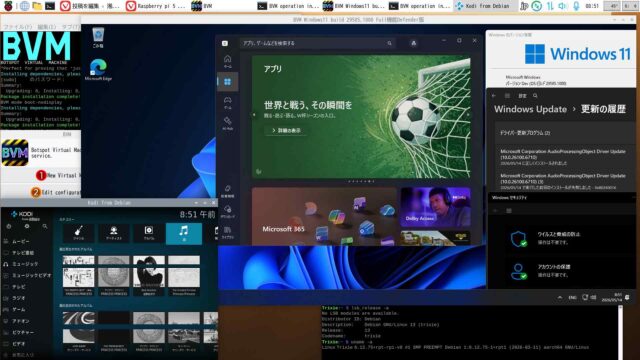Viewport: 640px width, 360px height.
Task: Click Kodi search magnifier icon
Action: [45, 226]
